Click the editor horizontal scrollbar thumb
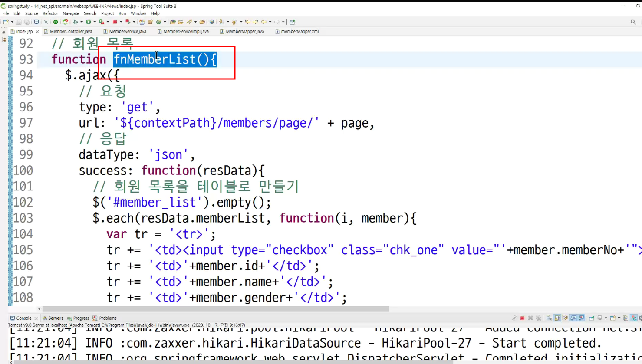The image size is (642, 364). pyautogui.click(x=215, y=309)
